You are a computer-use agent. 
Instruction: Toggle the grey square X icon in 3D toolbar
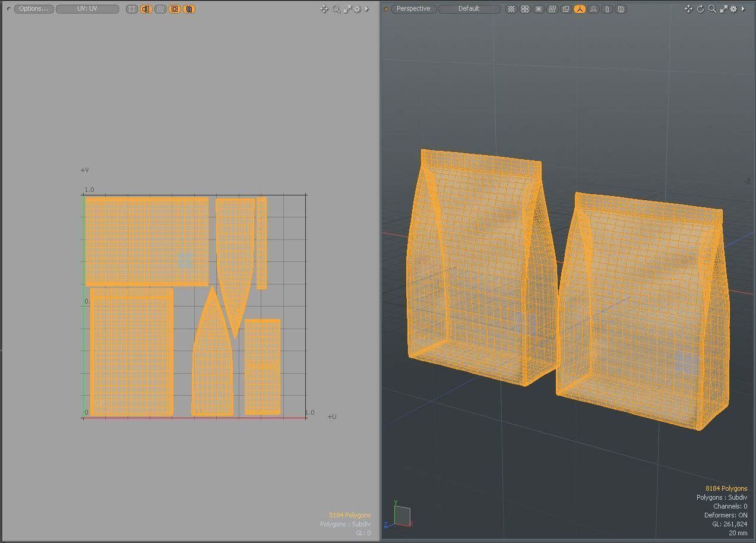tap(539, 9)
